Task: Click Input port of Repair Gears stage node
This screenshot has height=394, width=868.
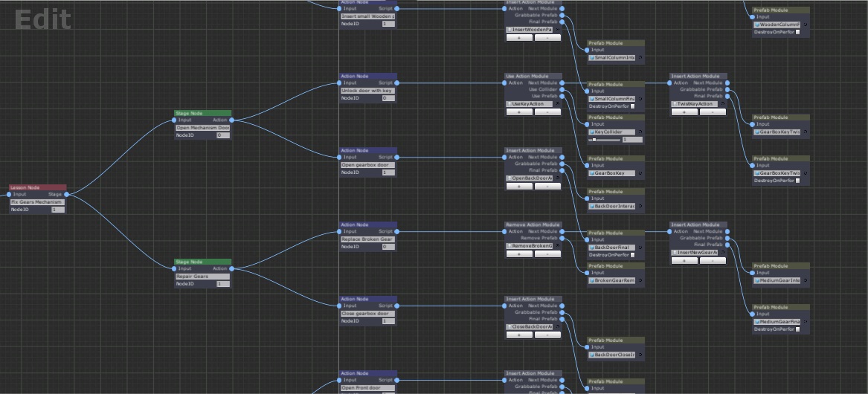Action: 174,268
